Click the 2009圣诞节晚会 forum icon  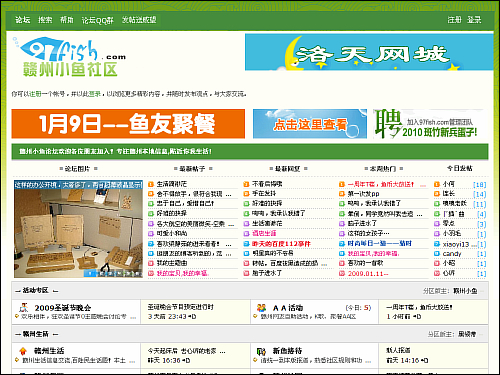coord(23,307)
